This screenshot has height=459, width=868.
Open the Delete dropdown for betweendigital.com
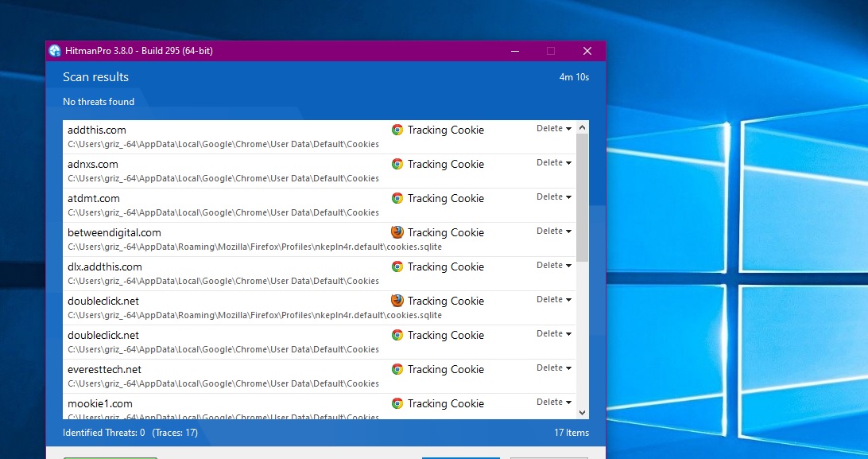(x=553, y=231)
